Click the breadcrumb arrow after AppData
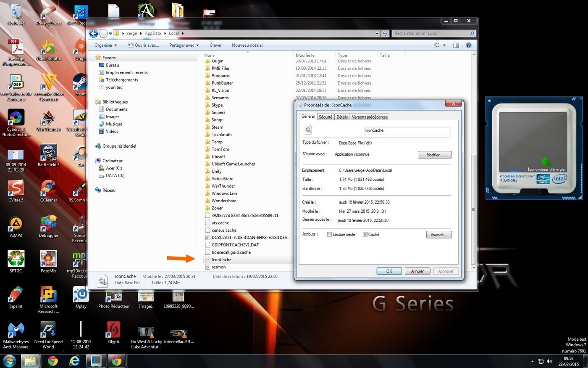Viewport: 588px width, 368px height. pos(165,33)
